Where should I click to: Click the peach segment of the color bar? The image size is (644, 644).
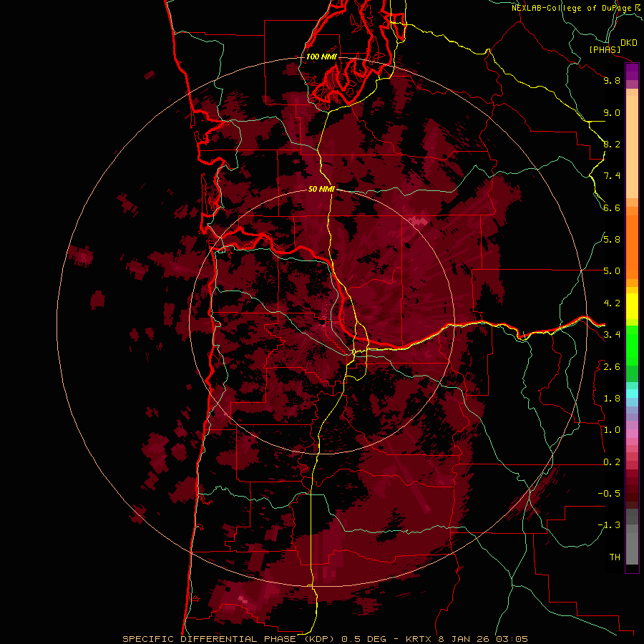point(632,147)
